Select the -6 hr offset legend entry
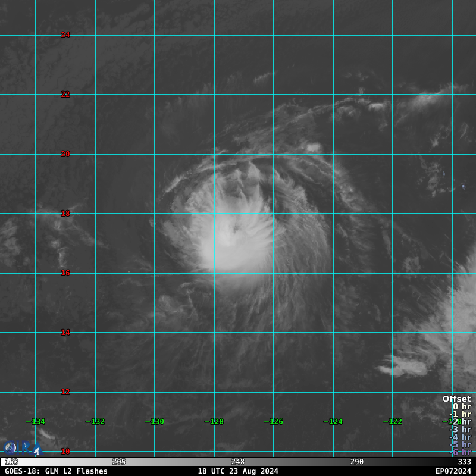Viewport: 476px width, 476px height. pyautogui.click(x=460, y=452)
